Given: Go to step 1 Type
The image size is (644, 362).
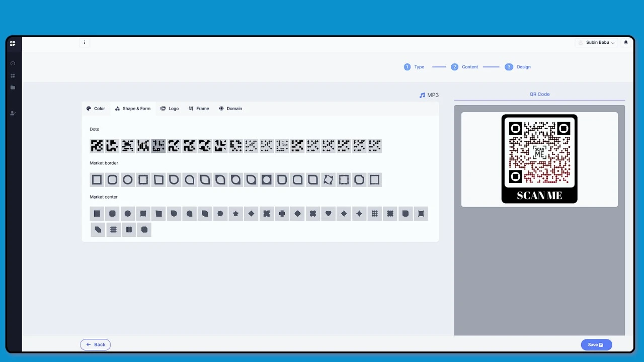Looking at the screenshot, I should pos(414,67).
